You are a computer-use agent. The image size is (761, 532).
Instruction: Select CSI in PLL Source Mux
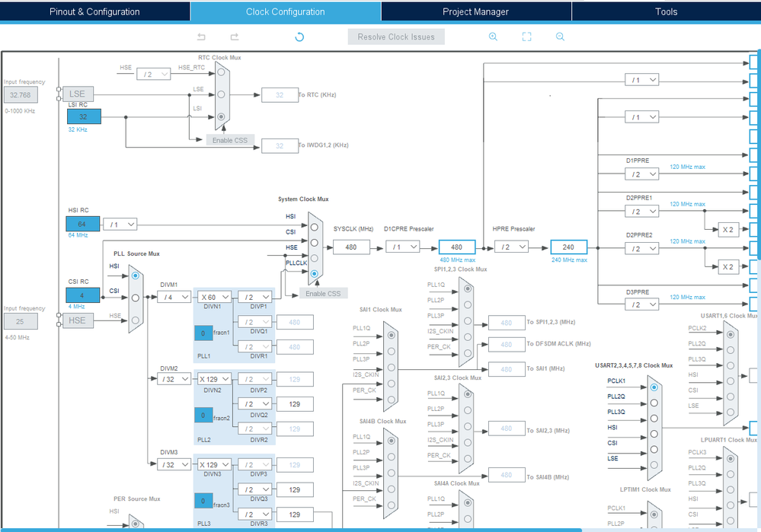pos(136,298)
